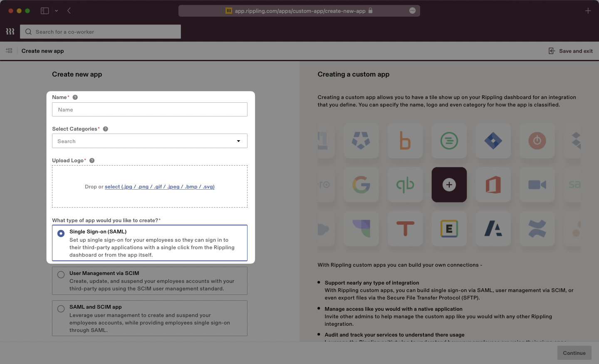Choose User Management via SCIM

click(x=61, y=275)
